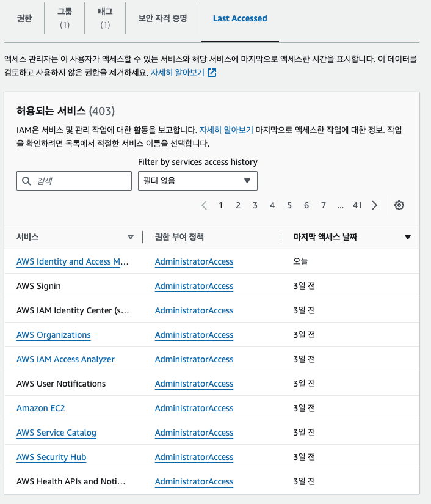Viewport: 431px width, 504px height.
Task: Open AdministratorAccess policy in AWS Signin row
Action: [x=194, y=286]
